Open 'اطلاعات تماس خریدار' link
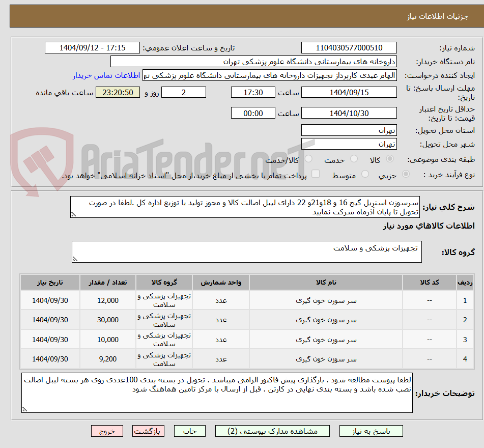The image size is (484, 448). point(106,75)
